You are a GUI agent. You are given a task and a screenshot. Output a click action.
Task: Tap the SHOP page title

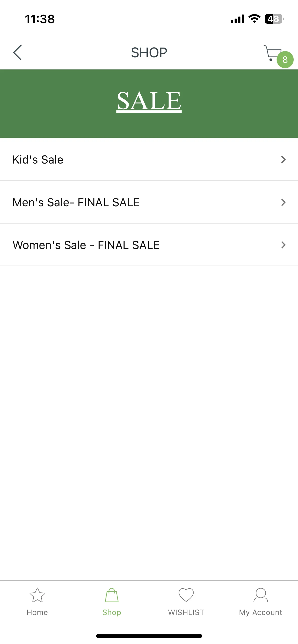(149, 53)
